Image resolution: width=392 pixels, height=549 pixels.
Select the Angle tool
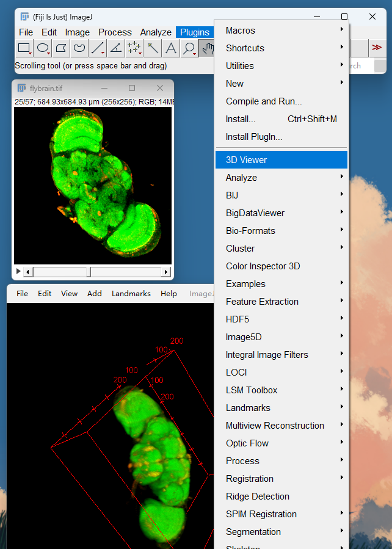(116, 48)
